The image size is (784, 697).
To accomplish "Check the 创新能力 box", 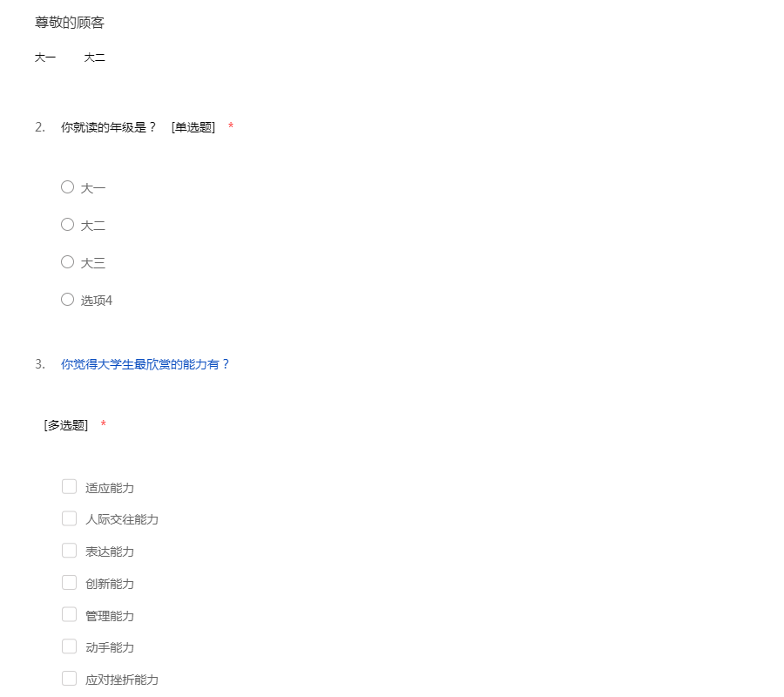I will (x=69, y=583).
